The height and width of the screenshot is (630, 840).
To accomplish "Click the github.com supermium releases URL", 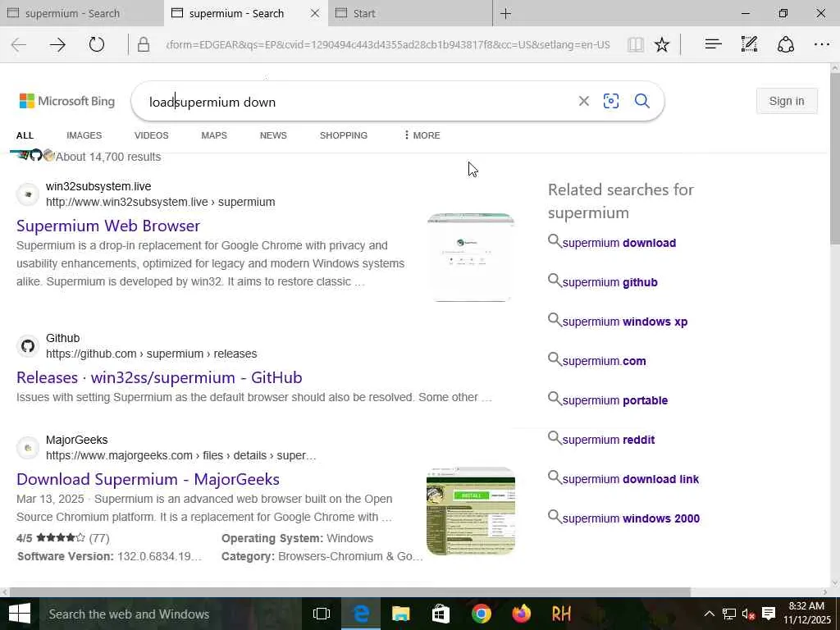I will (x=151, y=354).
